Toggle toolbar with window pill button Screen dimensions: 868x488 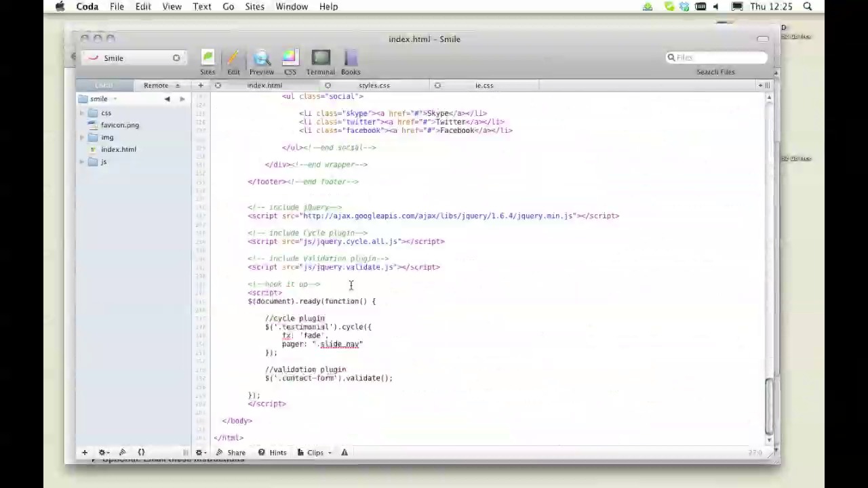pos(763,39)
